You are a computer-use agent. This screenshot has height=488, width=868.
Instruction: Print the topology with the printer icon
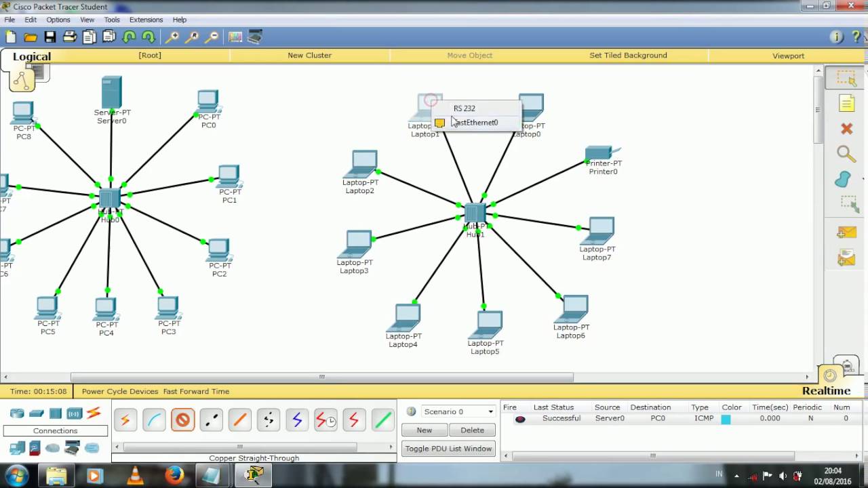tap(70, 37)
